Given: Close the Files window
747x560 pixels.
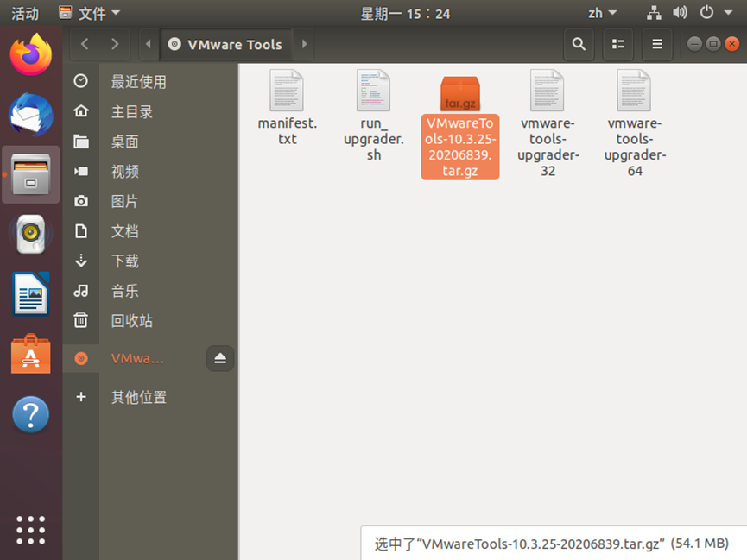Looking at the screenshot, I should pos(731,44).
